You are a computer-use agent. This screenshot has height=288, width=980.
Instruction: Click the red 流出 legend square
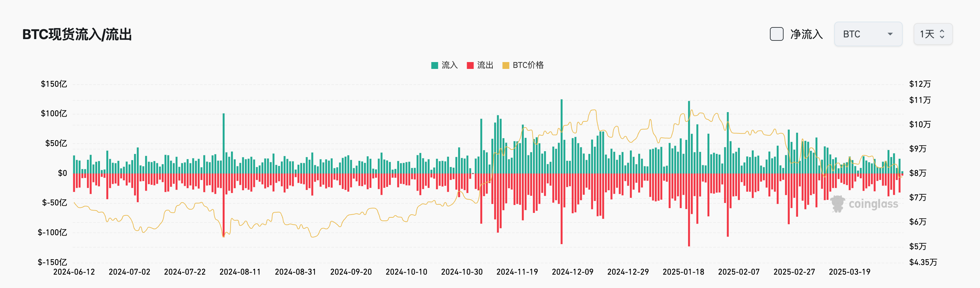(x=470, y=65)
